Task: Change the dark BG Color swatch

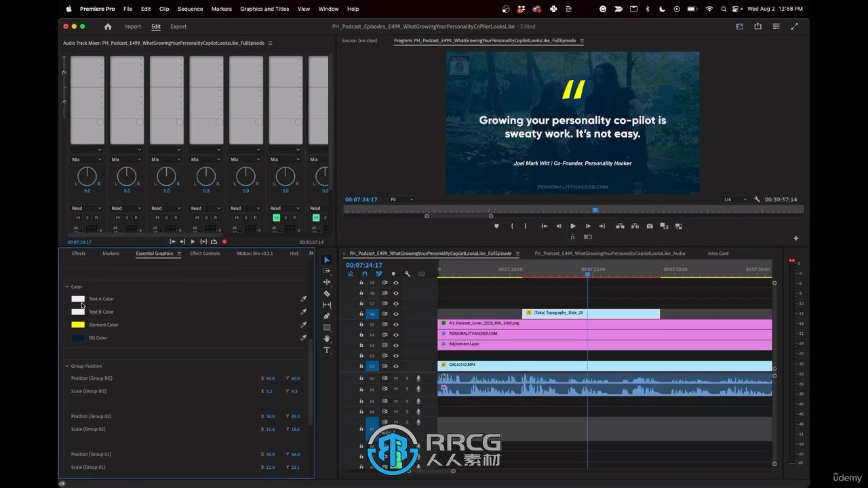Action: pos(78,338)
